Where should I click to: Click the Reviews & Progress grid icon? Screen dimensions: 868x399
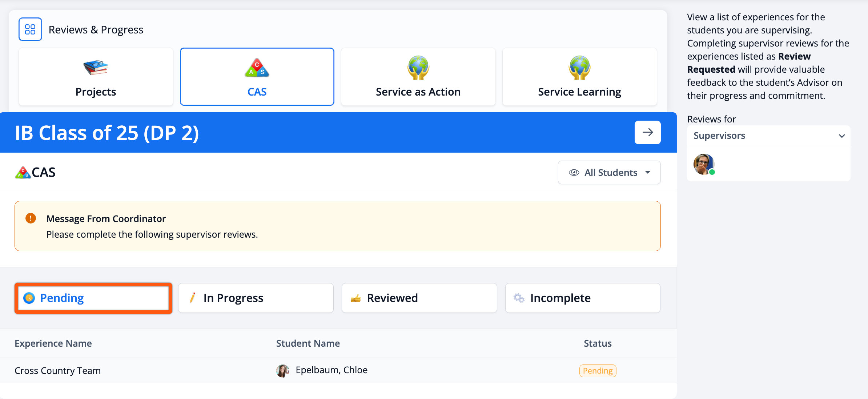click(x=30, y=29)
